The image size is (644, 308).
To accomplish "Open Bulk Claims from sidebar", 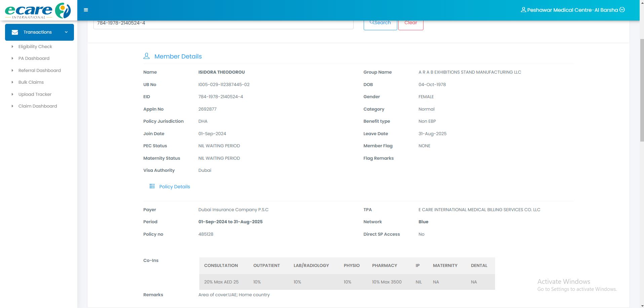I will 31,82.
